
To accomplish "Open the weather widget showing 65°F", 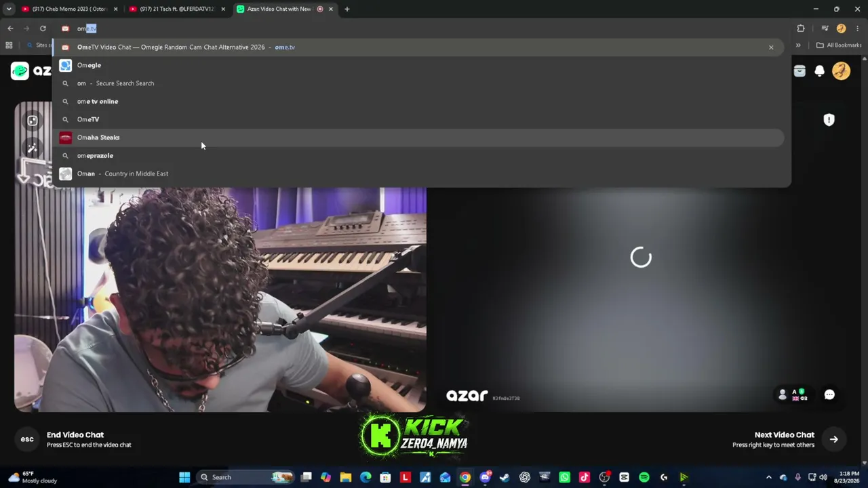I will point(32,477).
